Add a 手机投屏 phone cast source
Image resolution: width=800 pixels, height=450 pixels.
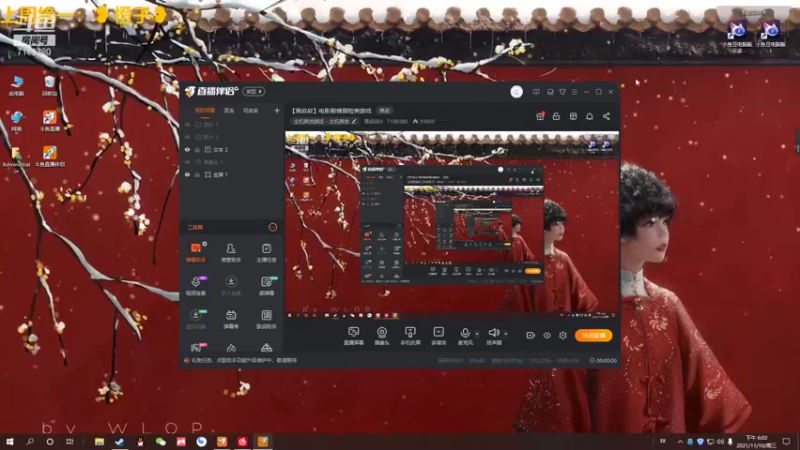click(x=410, y=336)
